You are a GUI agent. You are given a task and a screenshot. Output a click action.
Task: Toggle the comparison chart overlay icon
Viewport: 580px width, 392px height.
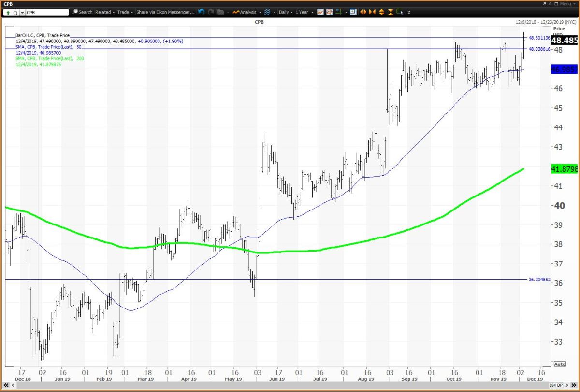pyautogui.click(x=329, y=12)
